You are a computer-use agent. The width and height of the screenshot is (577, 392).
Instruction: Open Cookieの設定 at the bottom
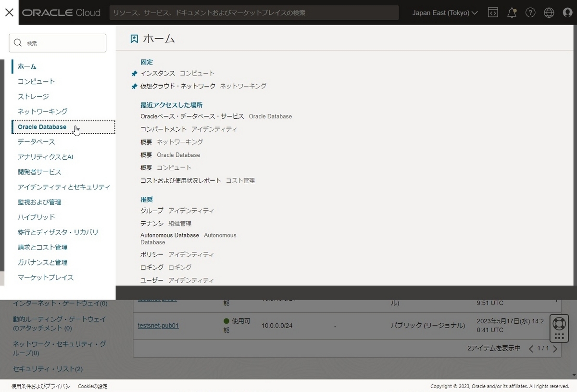click(93, 386)
